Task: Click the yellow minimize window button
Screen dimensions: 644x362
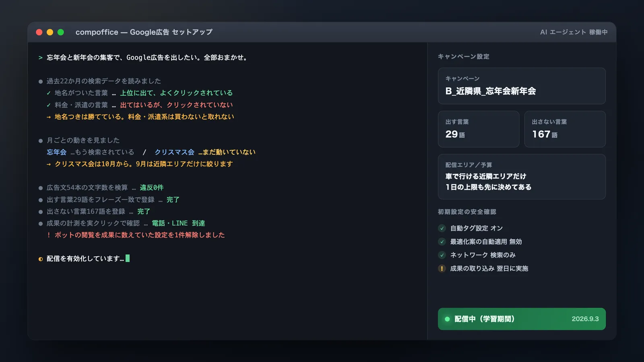Action: 50,32
